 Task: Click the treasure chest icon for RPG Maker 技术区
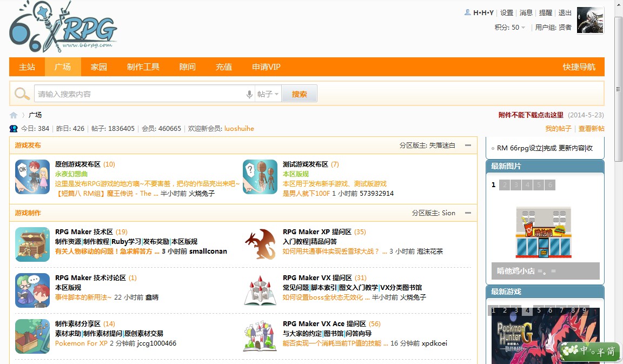pos(32,244)
